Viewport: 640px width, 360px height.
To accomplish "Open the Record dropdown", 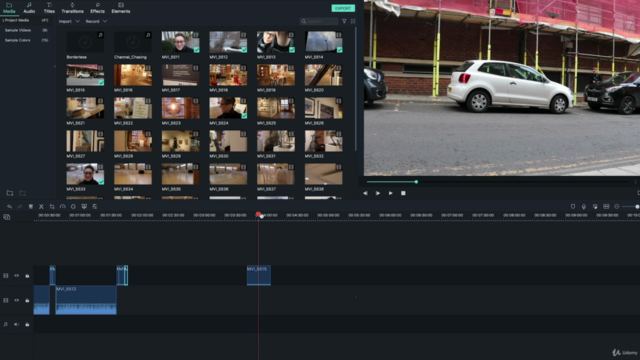I will click(x=96, y=21).
